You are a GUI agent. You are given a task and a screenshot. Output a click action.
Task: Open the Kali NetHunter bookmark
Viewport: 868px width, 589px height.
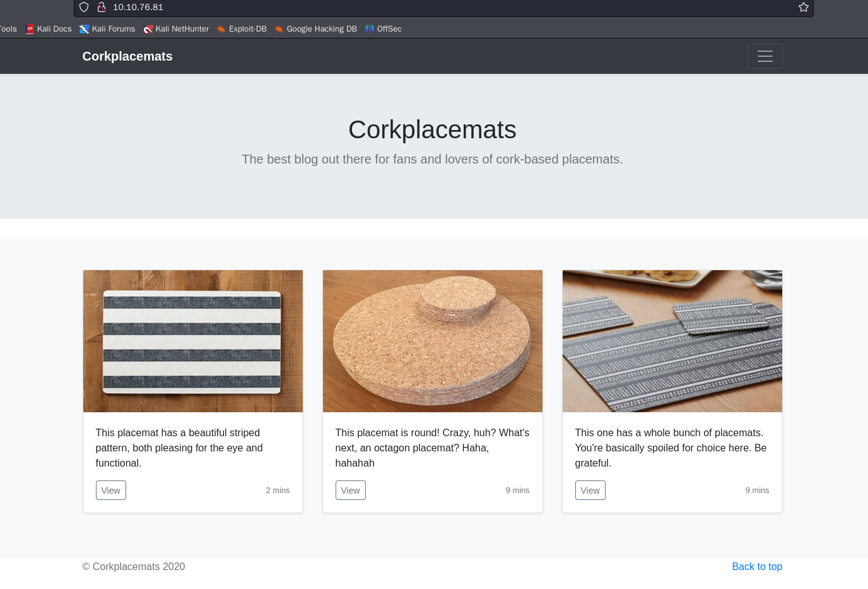point(176,29)
